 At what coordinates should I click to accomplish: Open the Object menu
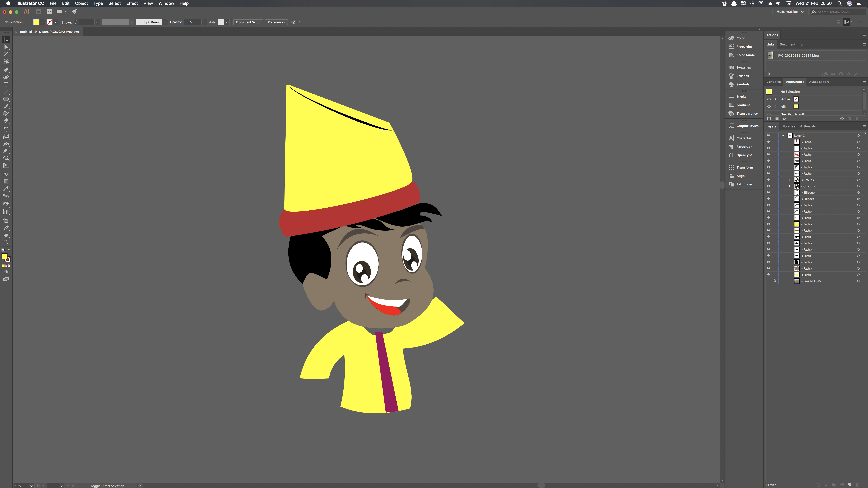pyautogui.click(x=81, y=3)
